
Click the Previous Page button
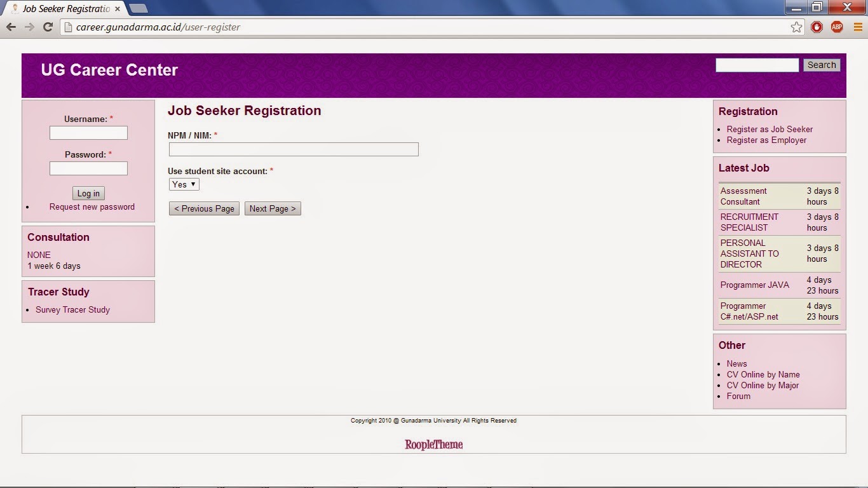204,208
